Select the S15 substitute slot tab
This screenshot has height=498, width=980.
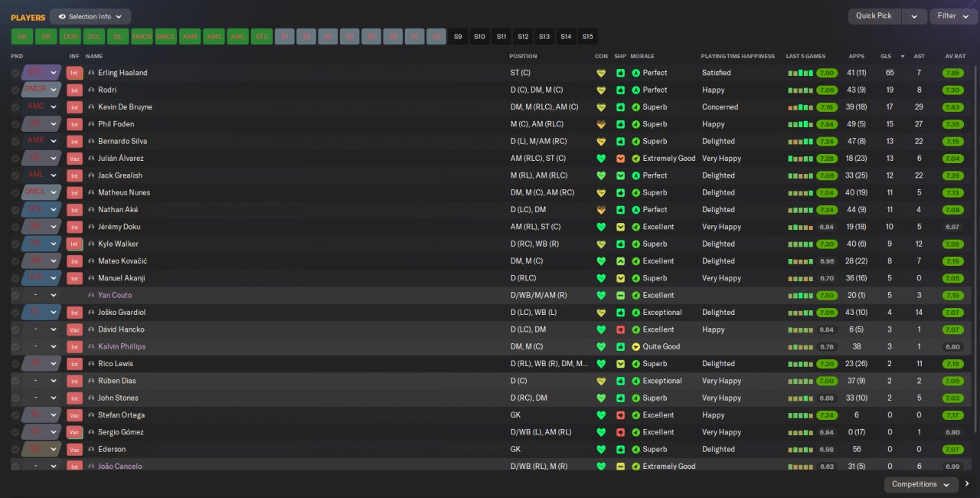pyautogui.click(x=587, y=36)
